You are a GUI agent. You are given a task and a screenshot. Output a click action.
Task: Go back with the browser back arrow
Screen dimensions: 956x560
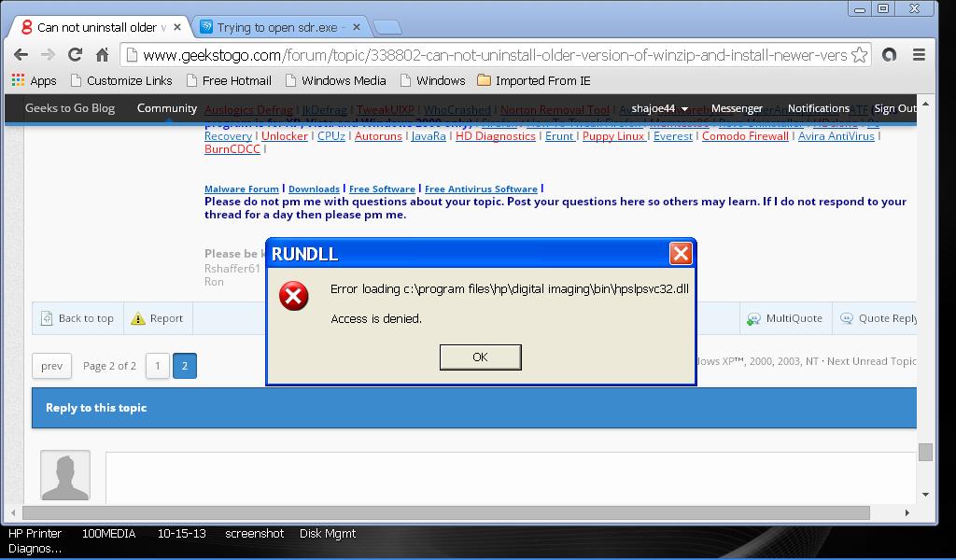21,55
